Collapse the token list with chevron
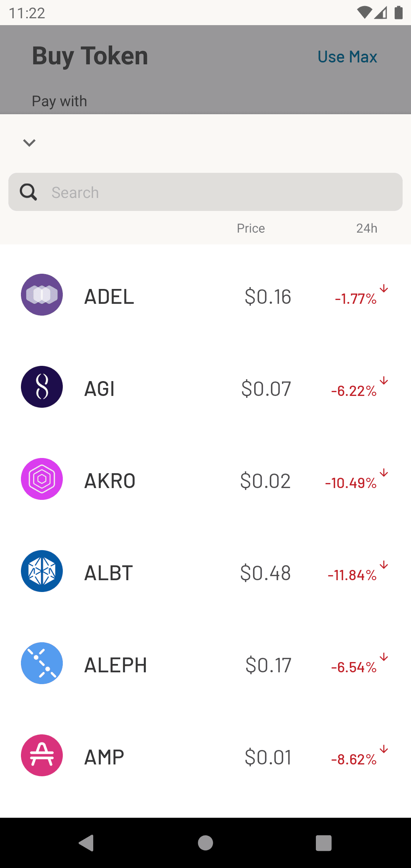The height and width of the screenshot is (868, 411). click(29, 143)
